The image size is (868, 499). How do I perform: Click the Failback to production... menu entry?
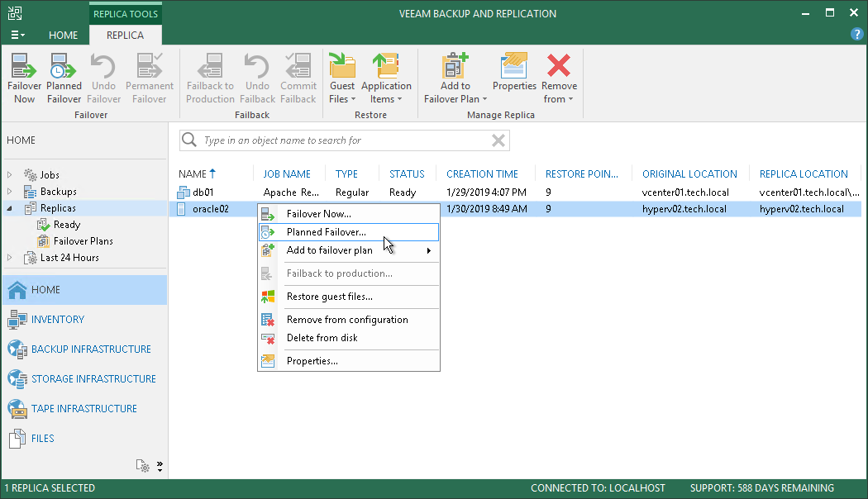[x=349, y=273]
